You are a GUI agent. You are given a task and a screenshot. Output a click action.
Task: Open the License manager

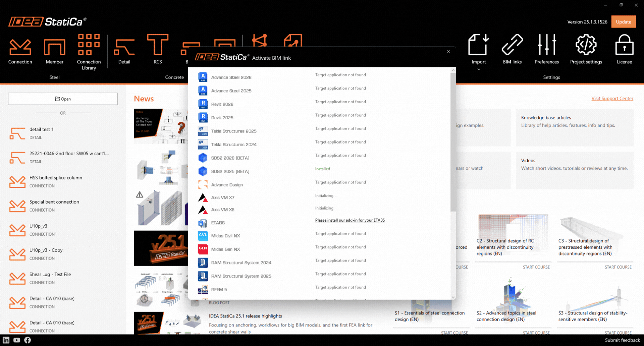tap(624, 49)
